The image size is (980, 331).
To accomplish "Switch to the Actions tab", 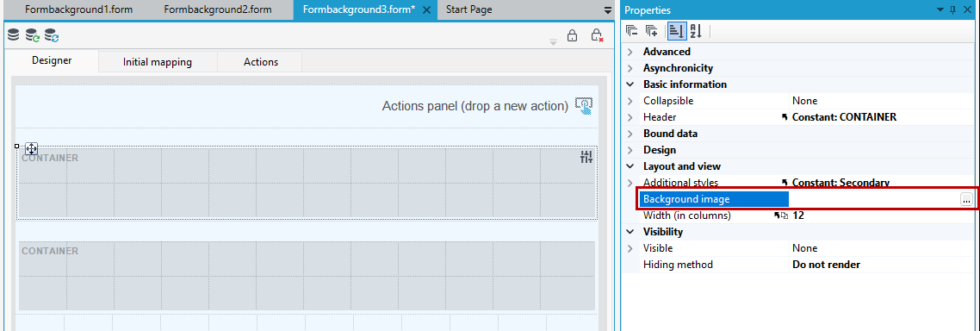I will [x=261, y=62].
